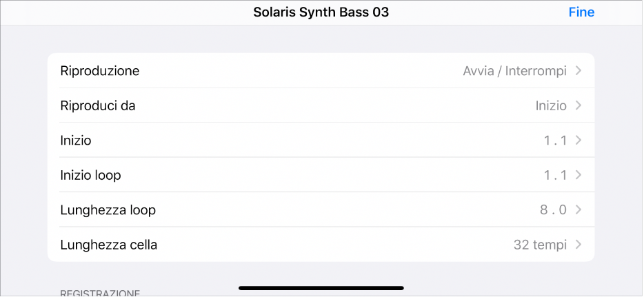Expand the chevron on the Inizio loop row

pyautogui.click(x=578, y=175)
